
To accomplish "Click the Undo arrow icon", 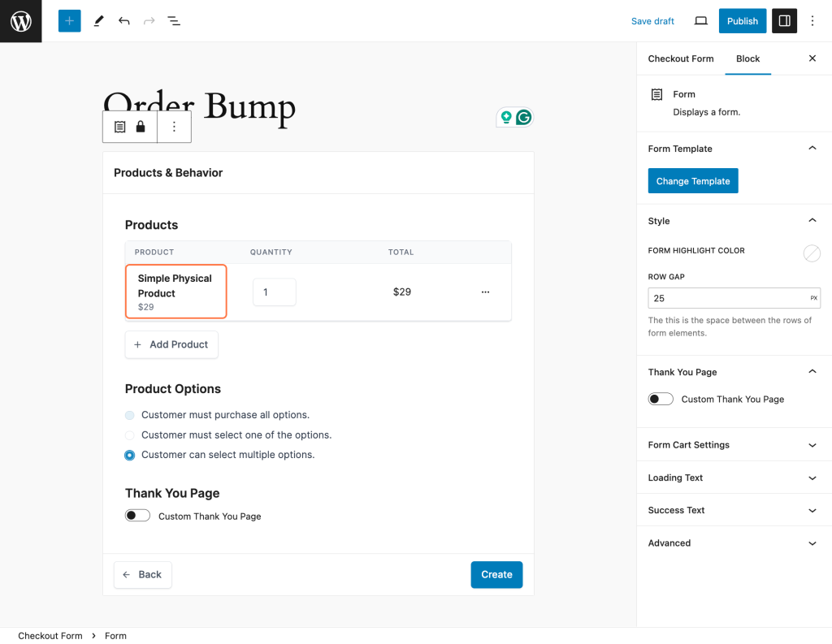I will (x=123, y=21).
